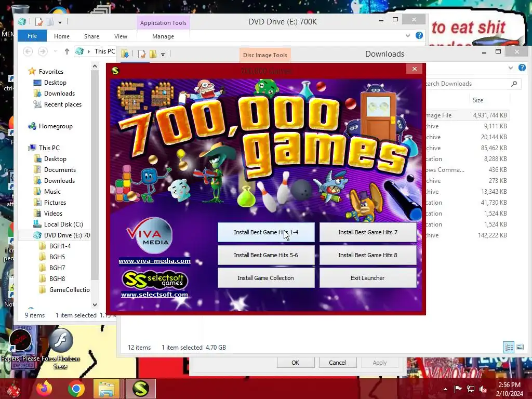Screen dimensions: 532x399
Task: Open the Share ribbon tab
Action: tap(91, 36)
